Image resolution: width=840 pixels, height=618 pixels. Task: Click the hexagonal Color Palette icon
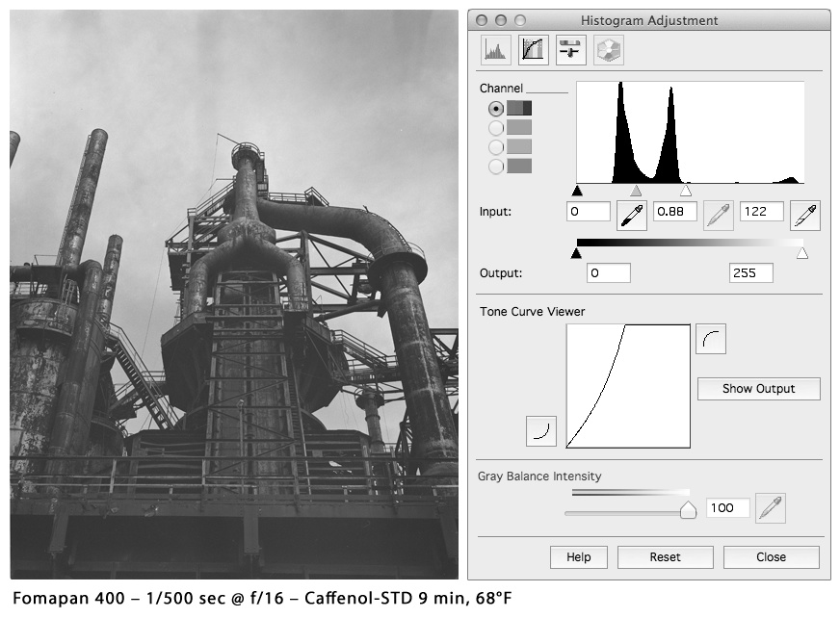(x=608, y=50)
